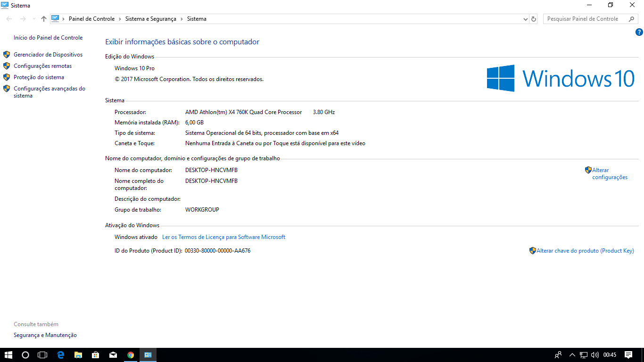The image size is (644, 362).
Task: Open Proteção do sistema link
Action: [39, 77]
